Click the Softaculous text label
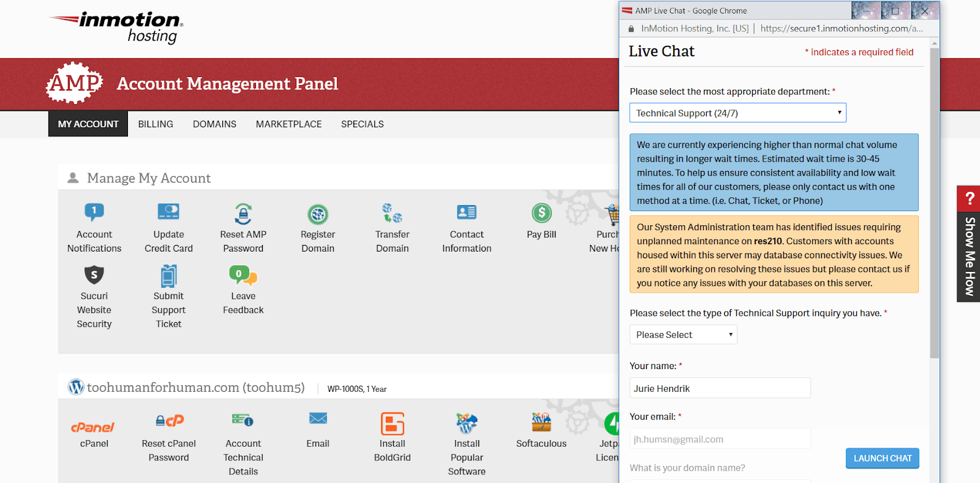Image resolution: width=980 pixels, height=483 pixels. pos(541,444)
